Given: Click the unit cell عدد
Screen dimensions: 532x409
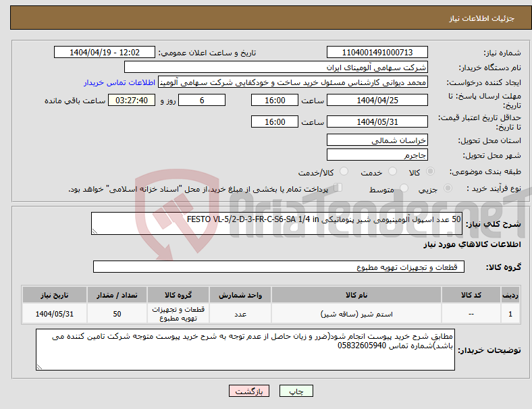Looking at the screenshot, I should (x=240, y=314).
